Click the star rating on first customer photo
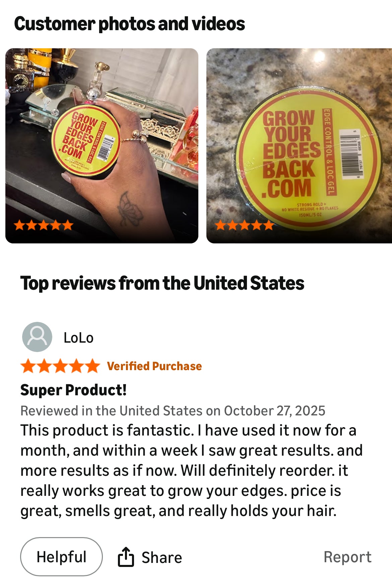Image resolution: width=392 pixels, height=578 pixels. pos(44,225)
